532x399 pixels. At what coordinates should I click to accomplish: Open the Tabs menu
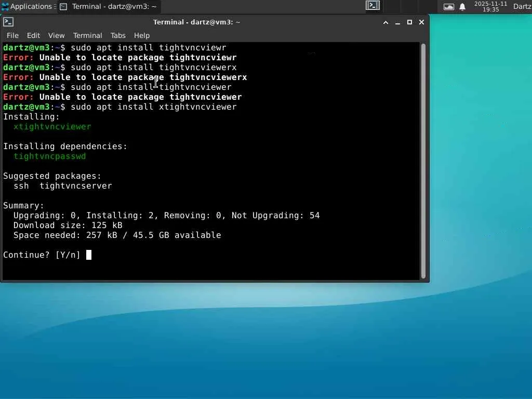coord(118,35)
